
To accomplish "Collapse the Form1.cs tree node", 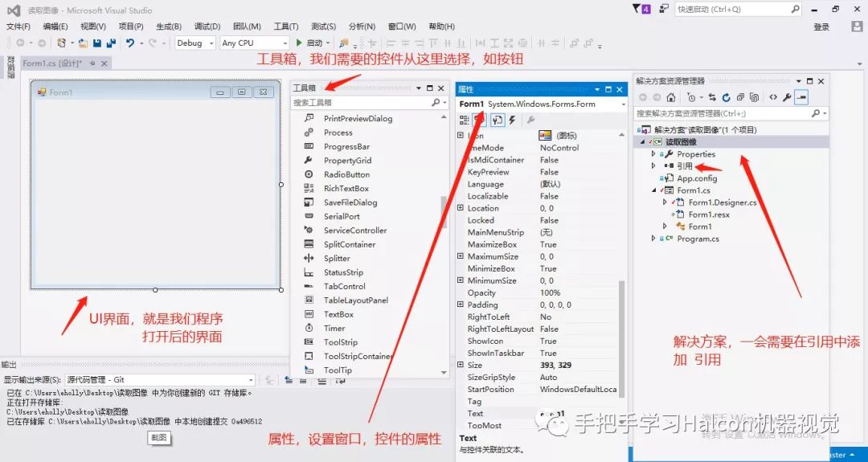I will pyautogui.click(x=653, y=190).
